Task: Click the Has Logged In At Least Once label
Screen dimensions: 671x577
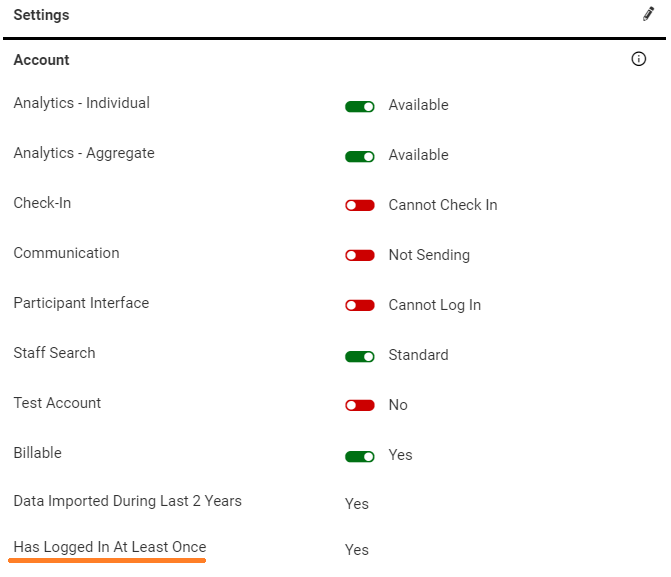Action: click(110, 547)
